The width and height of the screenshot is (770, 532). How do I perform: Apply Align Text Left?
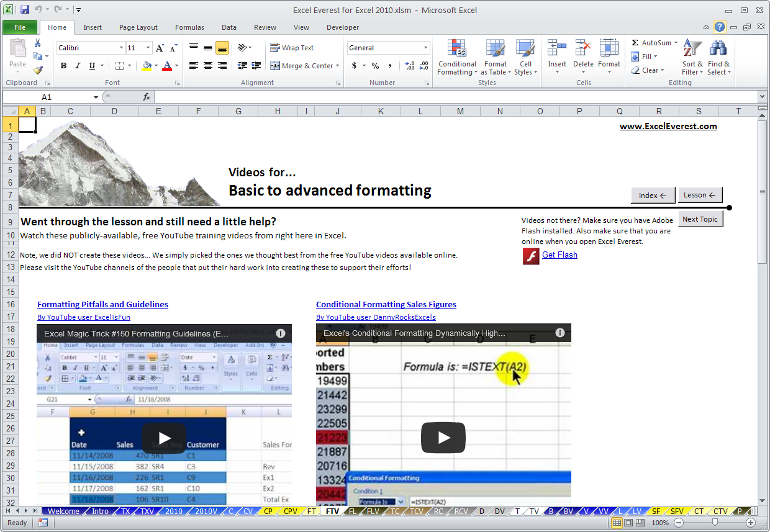194,65
